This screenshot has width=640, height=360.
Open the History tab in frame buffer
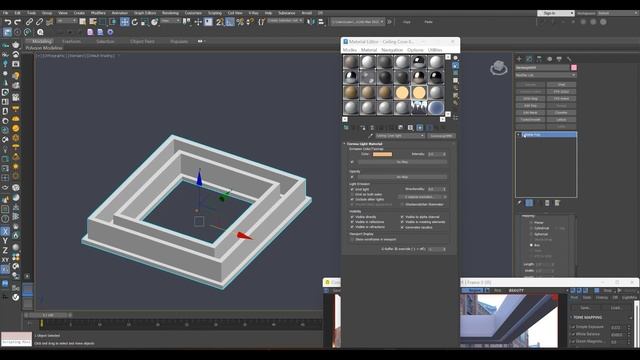602,298
